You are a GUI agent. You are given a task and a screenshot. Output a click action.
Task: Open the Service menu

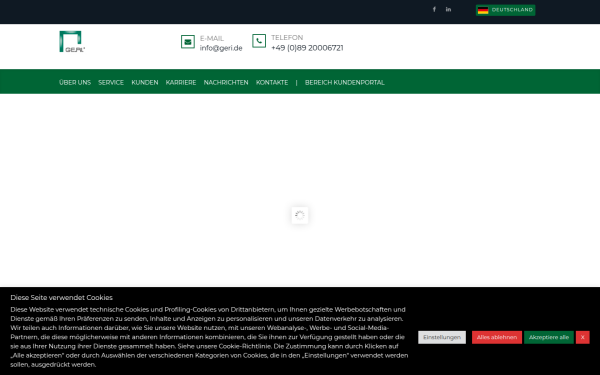[111, 82]
